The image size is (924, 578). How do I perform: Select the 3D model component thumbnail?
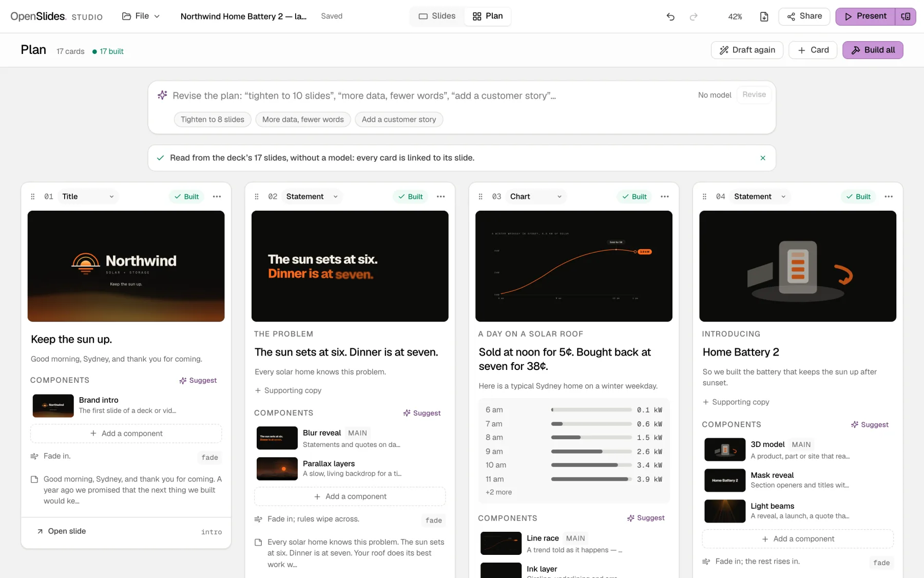pyautogui.click(x=725, y=450)
